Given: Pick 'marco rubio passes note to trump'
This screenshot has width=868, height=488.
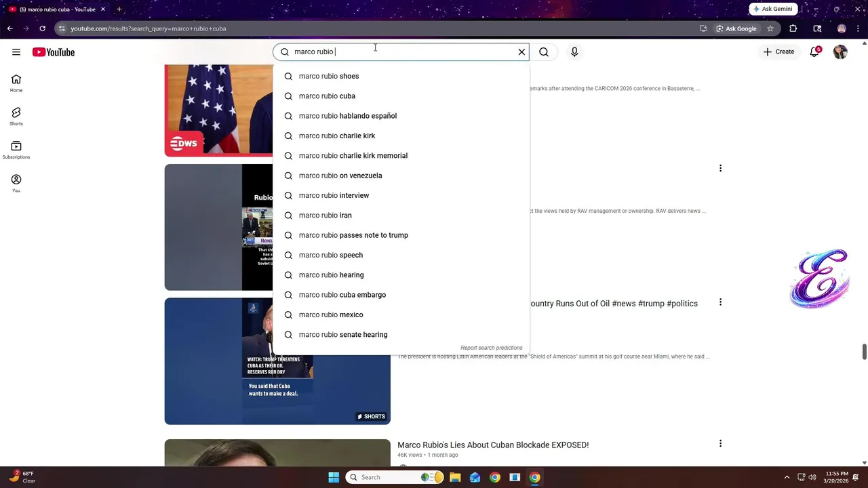Looking at the screenshot, I should click(x=401, y=235).
